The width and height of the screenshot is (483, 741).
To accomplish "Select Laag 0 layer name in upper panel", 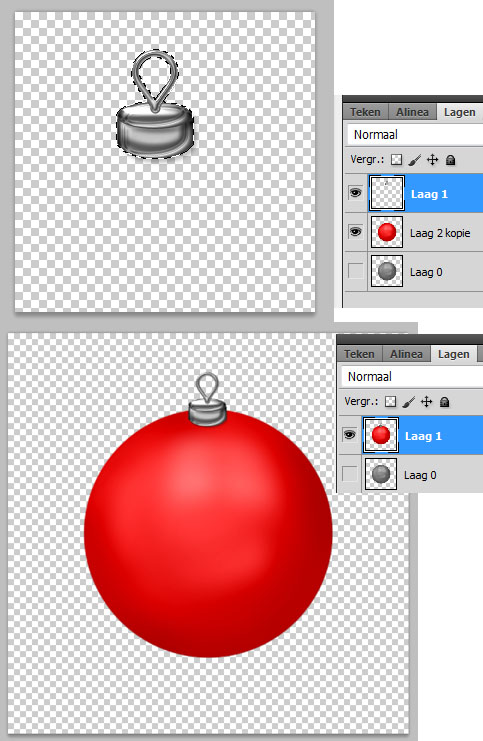I will (x=426, y=272).
